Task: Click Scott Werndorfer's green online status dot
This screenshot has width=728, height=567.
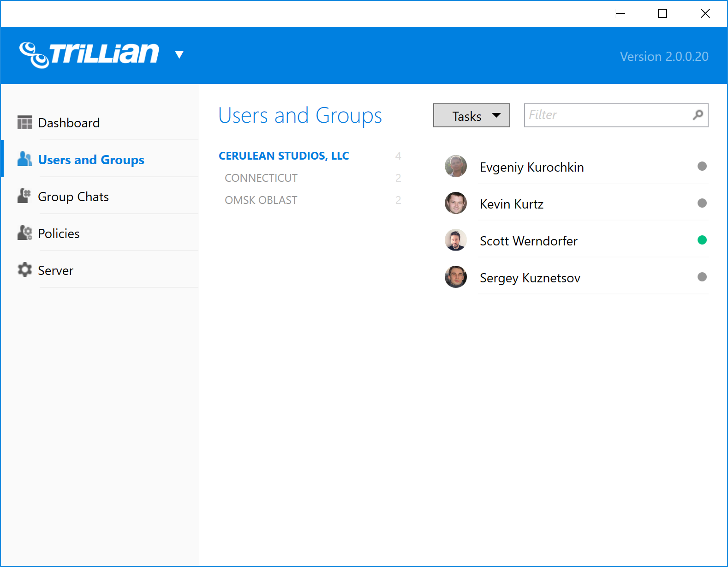Action: (702, 240)
